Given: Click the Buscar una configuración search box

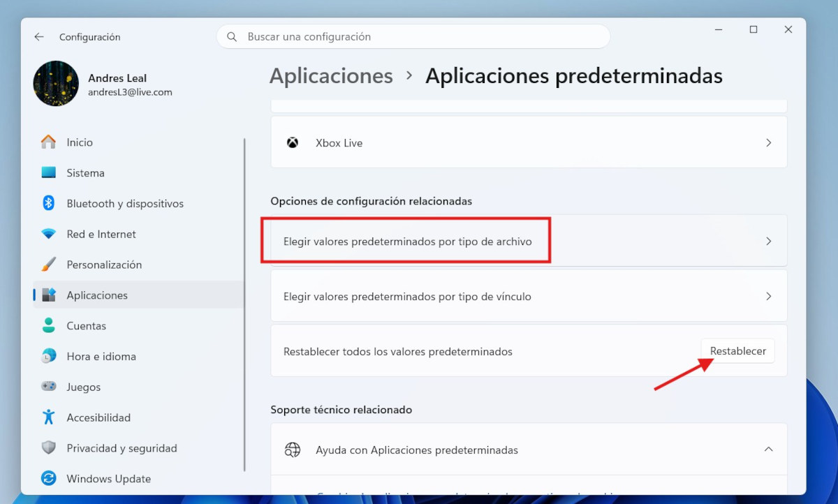Looking at the screenshot, I should (x=419, y=36).
